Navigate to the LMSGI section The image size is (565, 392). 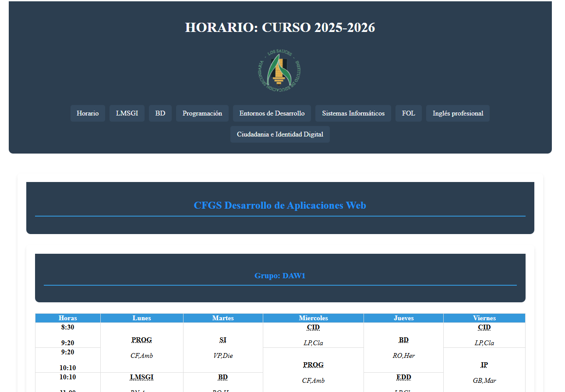[127, 113]
